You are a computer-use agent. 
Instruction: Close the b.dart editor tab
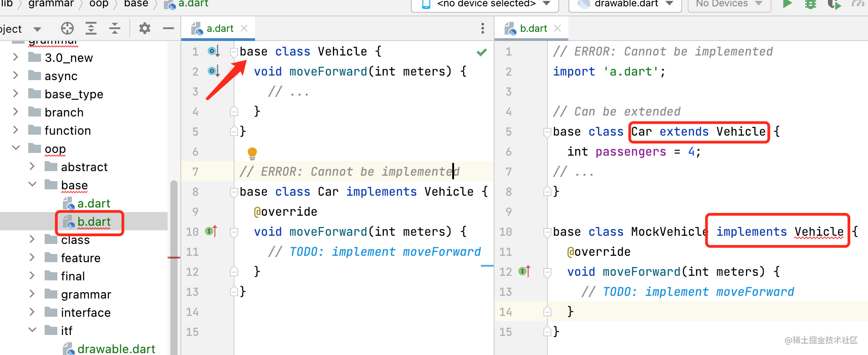(557, 28)
